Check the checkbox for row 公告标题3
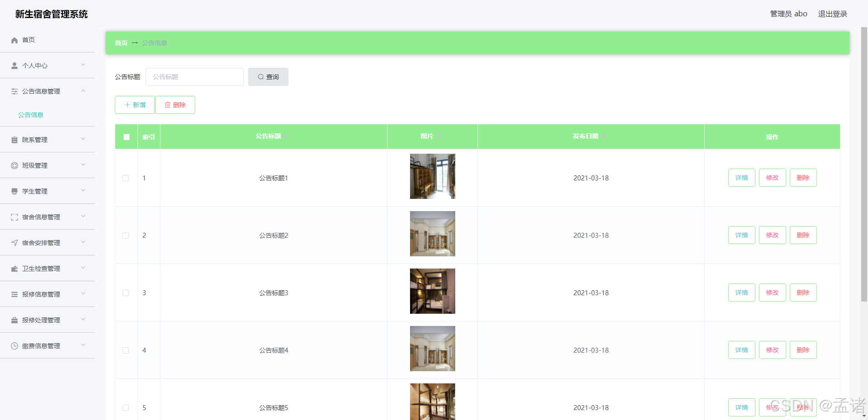The image size is (868, 420). pos(126,293)
